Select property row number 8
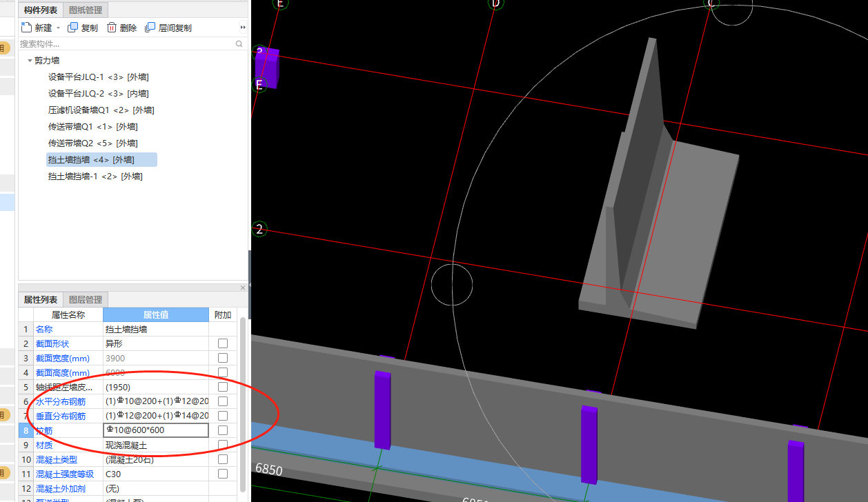868x502 pixels. pyautogui.click(x=26, y=430)
